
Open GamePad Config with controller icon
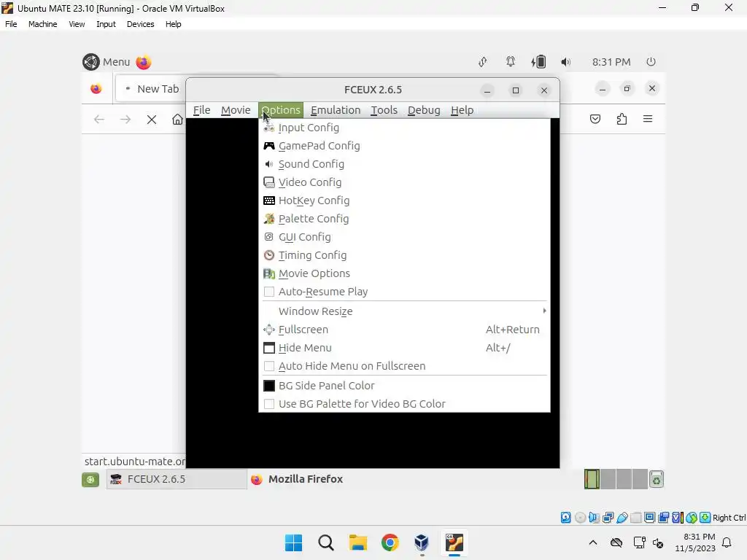[404, 146]
